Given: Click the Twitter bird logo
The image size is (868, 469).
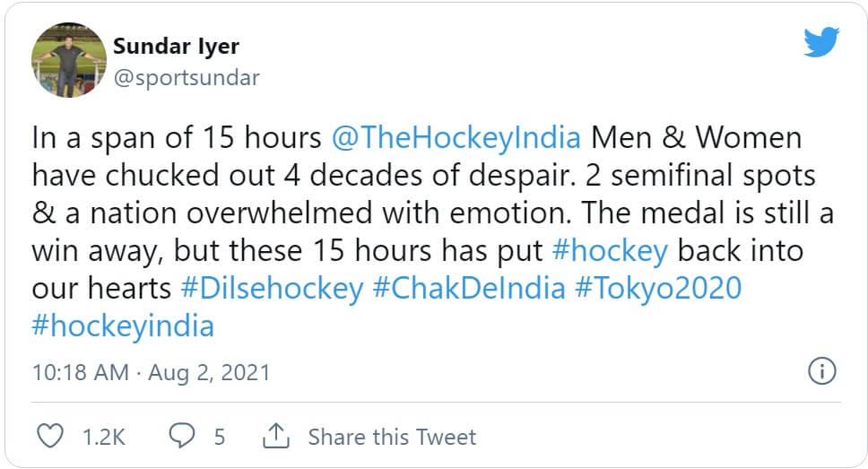Looking at the screenshot, I should [820, 42].
